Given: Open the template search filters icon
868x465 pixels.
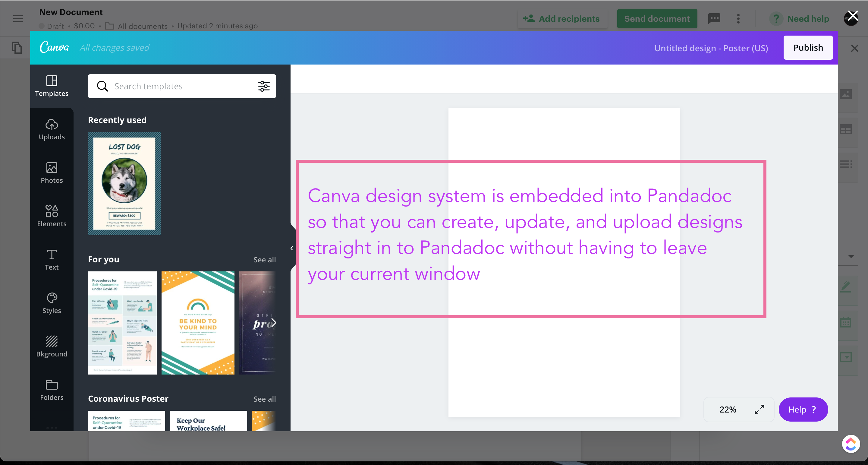Looking at the screenshot, I should [x=264, y=86].
